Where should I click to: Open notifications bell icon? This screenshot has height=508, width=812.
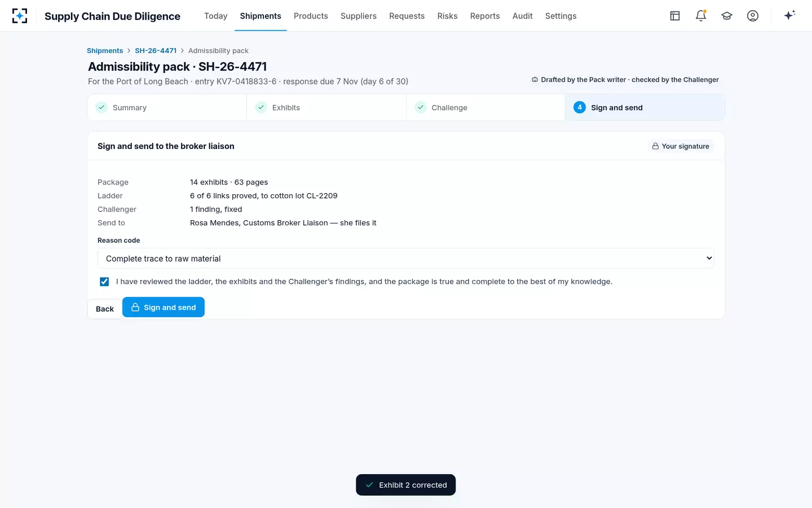click(701, 16)
